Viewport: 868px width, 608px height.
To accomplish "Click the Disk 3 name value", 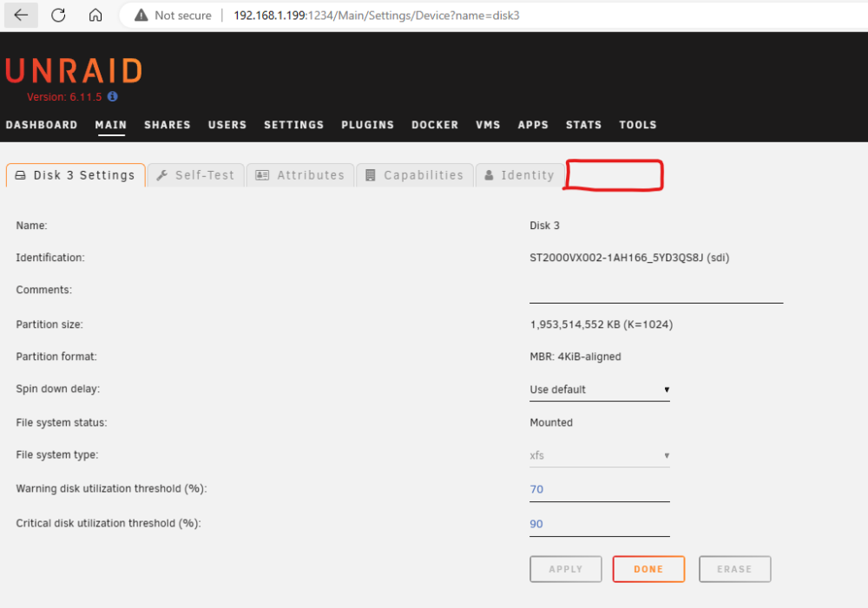I will 545,226.
